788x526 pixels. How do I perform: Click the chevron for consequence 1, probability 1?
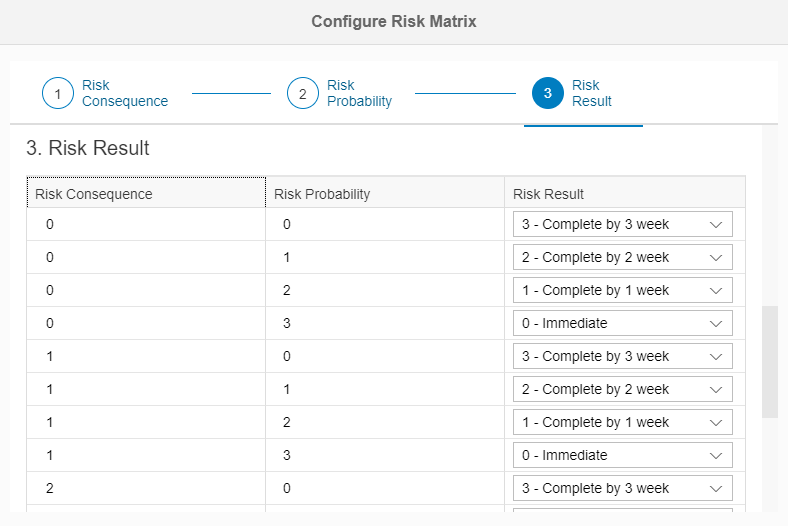coord(716,390)
